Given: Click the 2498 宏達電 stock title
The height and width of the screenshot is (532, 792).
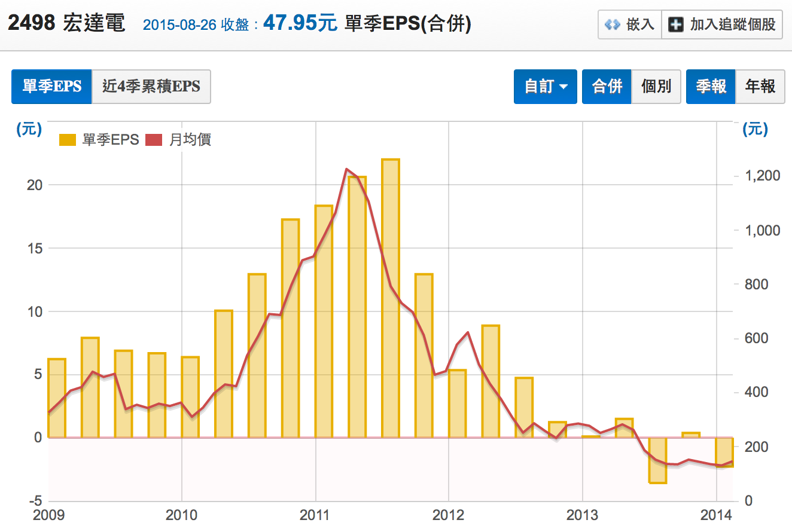Looking at the screenshot, I should [66, 24].
